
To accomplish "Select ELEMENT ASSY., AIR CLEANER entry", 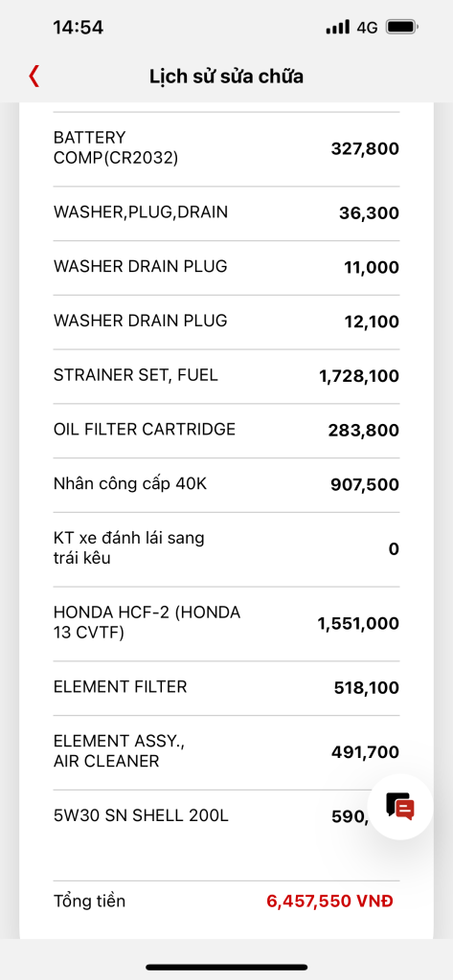I will pos(226,752).
